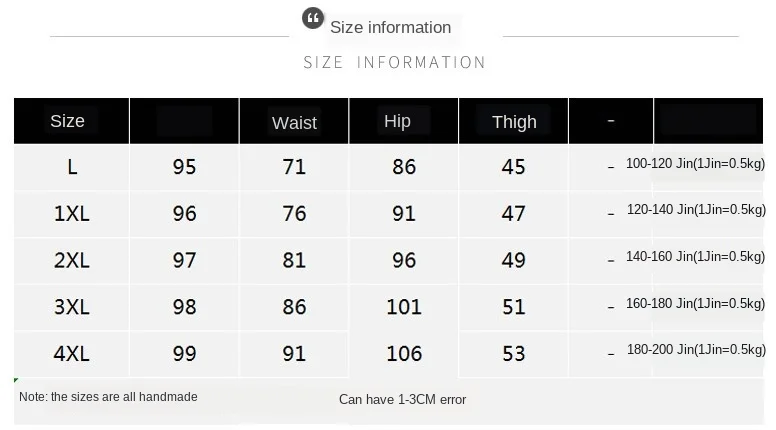Screen dimensions: 776x430
Task: Click the quotation mark icon beside Size information
Action: tap(314, 18)
